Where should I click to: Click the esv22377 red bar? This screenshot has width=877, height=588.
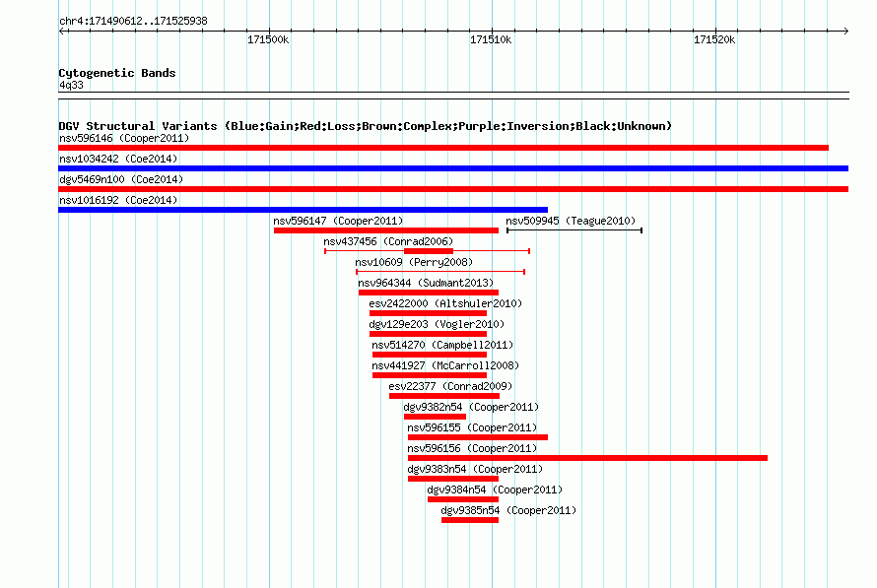pos(444,396)
